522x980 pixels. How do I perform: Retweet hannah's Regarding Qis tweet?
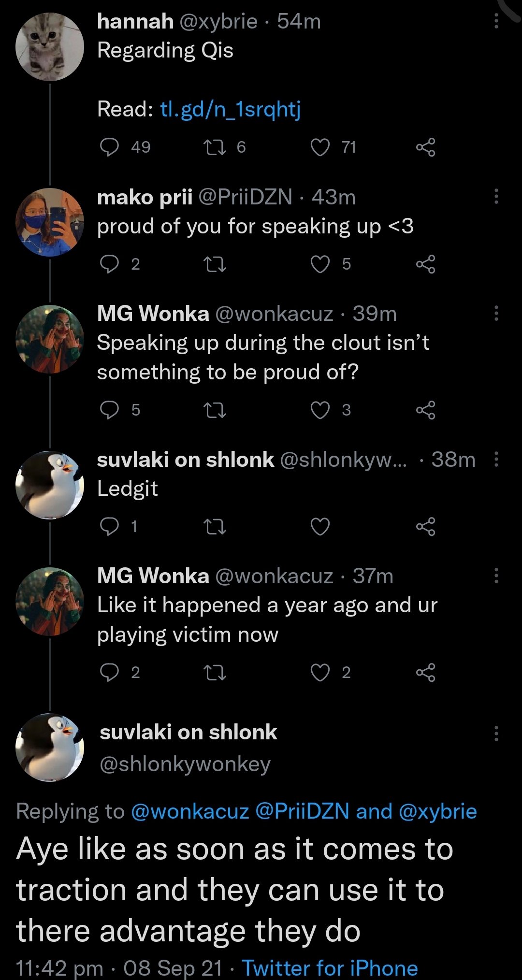(215, 147)
